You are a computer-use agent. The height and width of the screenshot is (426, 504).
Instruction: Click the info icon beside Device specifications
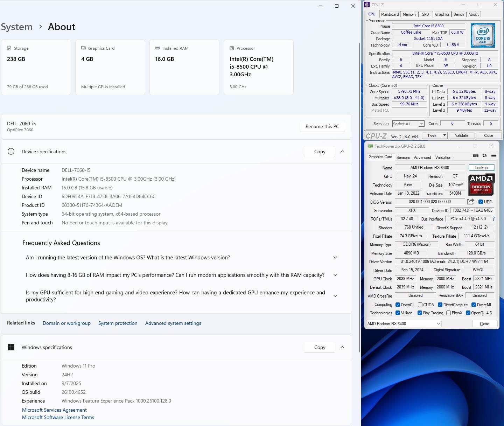tap(11, 152)
